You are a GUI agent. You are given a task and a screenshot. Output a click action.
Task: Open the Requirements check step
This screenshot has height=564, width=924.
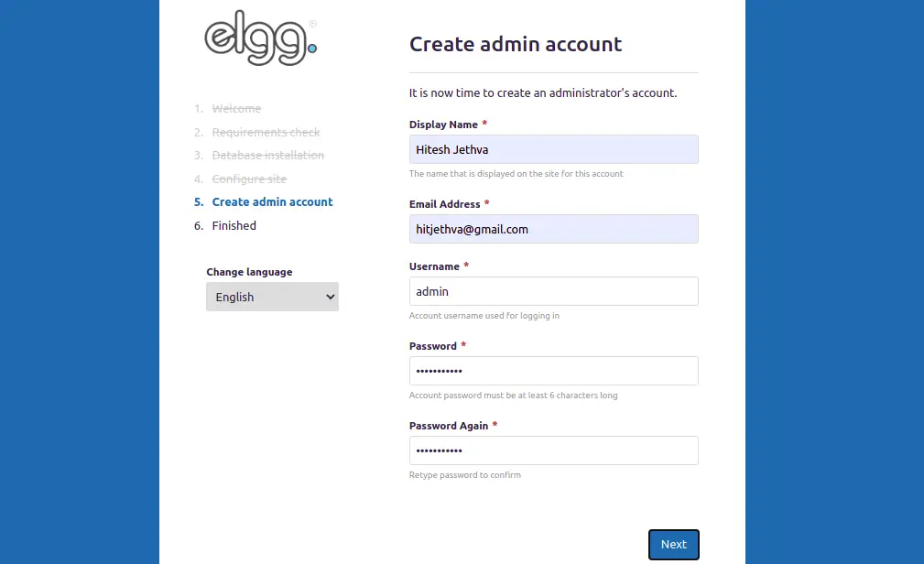coord(266,132)
